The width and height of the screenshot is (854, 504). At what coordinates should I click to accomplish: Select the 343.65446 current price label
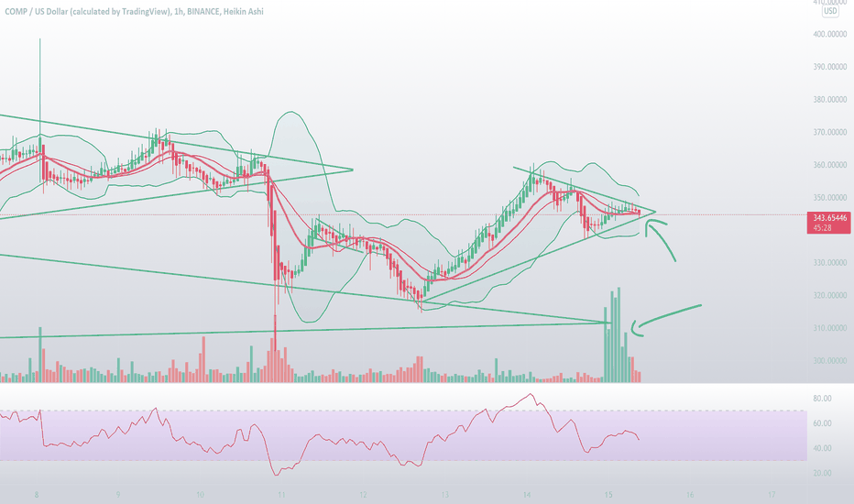(x=830, y=218)
